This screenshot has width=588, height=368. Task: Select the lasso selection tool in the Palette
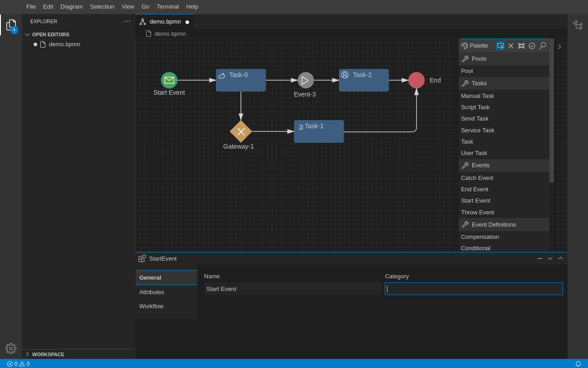[500, 45]
